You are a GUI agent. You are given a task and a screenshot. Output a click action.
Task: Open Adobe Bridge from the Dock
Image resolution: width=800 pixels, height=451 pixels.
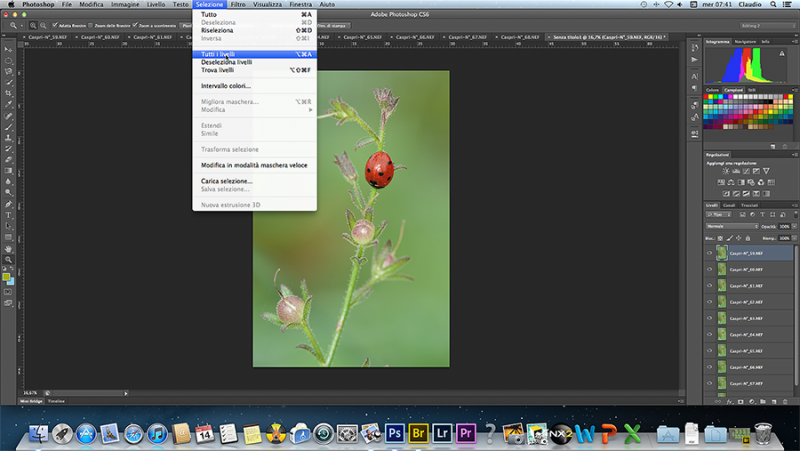(x=418, y=434)
